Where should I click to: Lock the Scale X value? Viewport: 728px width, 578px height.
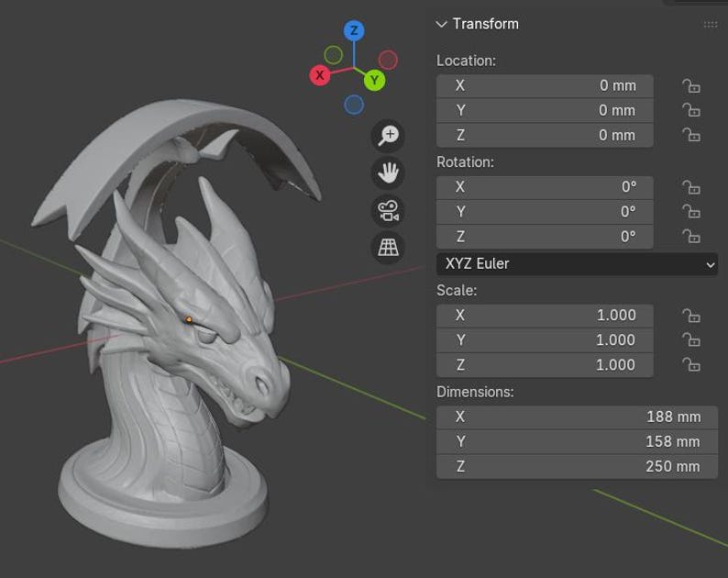[x=690, y=316]
